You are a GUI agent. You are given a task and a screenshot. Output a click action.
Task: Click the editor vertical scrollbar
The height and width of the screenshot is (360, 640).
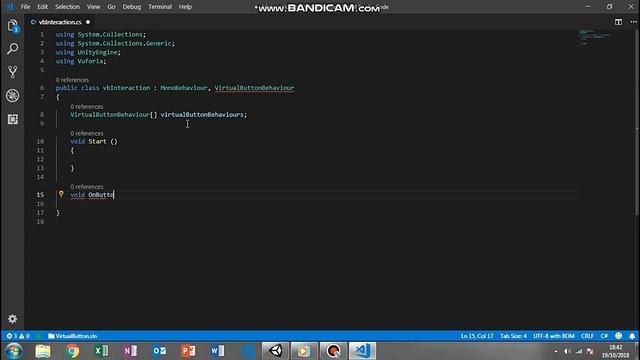637,122
